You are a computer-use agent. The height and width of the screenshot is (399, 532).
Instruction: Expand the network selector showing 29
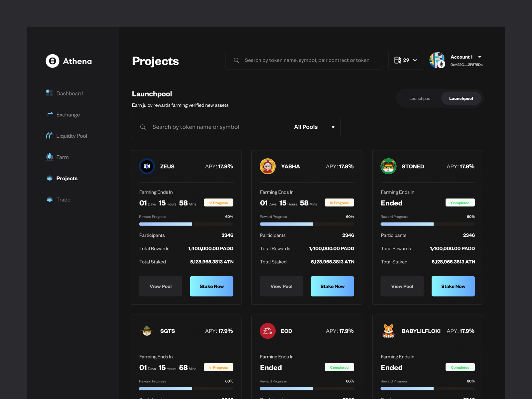point(406,60)
